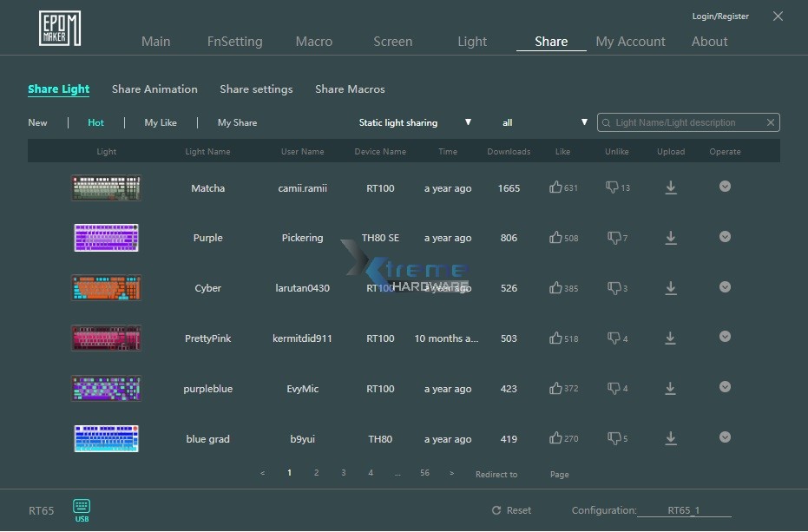Switch to the Hot filter
Image resolution: width=808 pixels, height=532 pixels.
coord(95,122)
